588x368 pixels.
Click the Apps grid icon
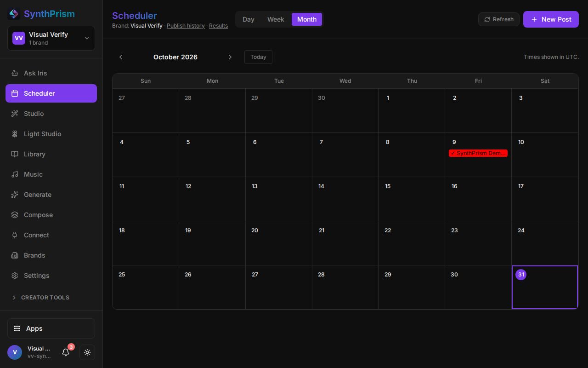[17, 328]
